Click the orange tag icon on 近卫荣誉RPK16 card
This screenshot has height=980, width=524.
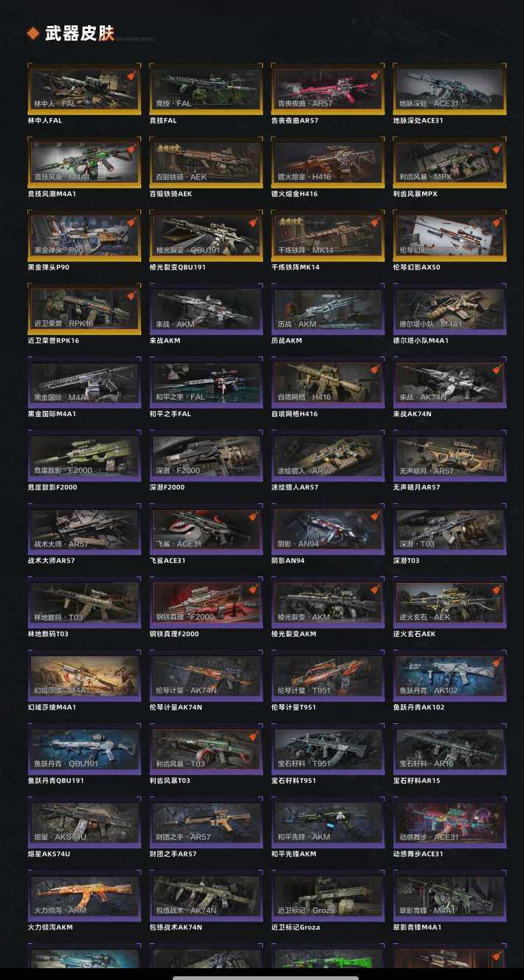click(131, 296)
